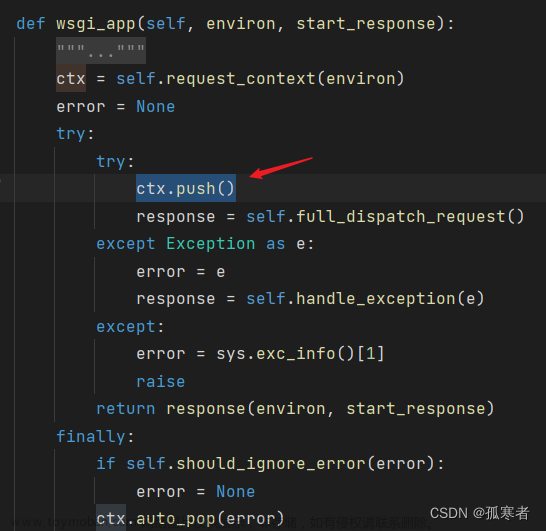Click the CSDN watermark text
546x531 pixels.
coord(479,513)
